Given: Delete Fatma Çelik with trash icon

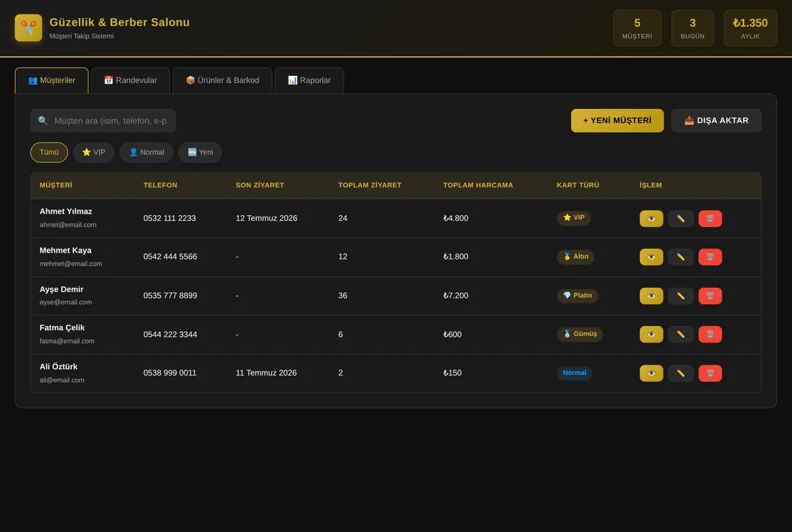Looking at the screenshot, I should 710,335.
